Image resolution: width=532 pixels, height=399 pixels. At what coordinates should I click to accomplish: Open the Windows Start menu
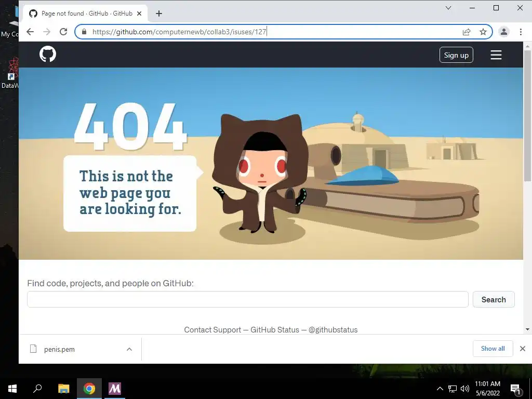pos(12,389)
